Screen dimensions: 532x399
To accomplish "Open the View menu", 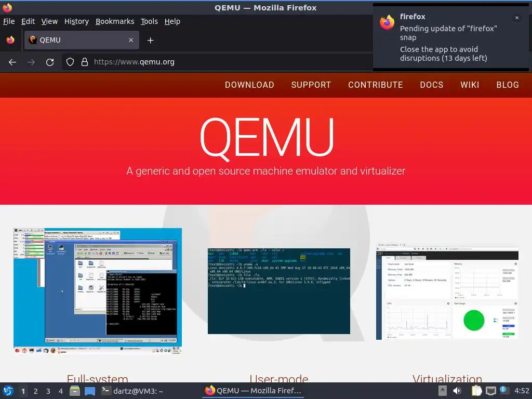I will (49, 21).
